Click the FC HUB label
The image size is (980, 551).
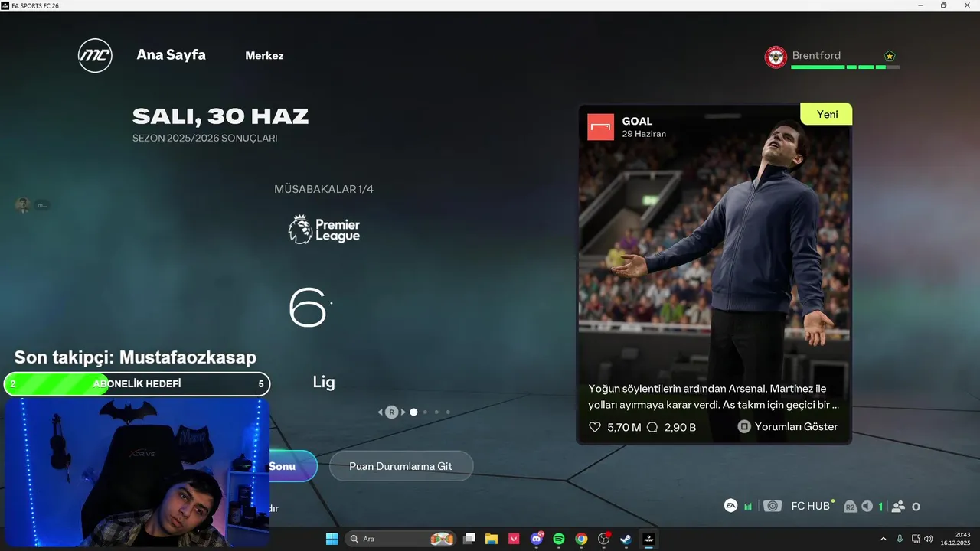(810, 507)
